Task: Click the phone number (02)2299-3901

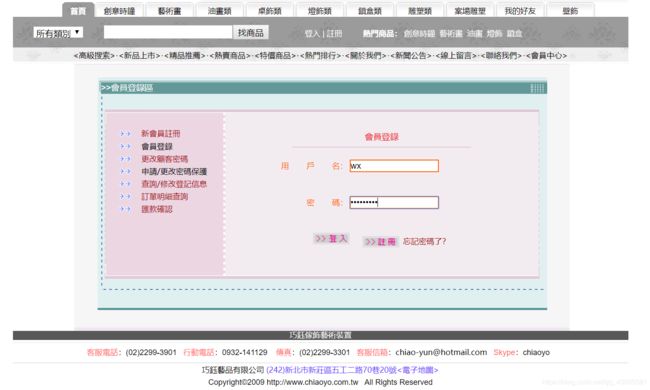Action: 151,352
